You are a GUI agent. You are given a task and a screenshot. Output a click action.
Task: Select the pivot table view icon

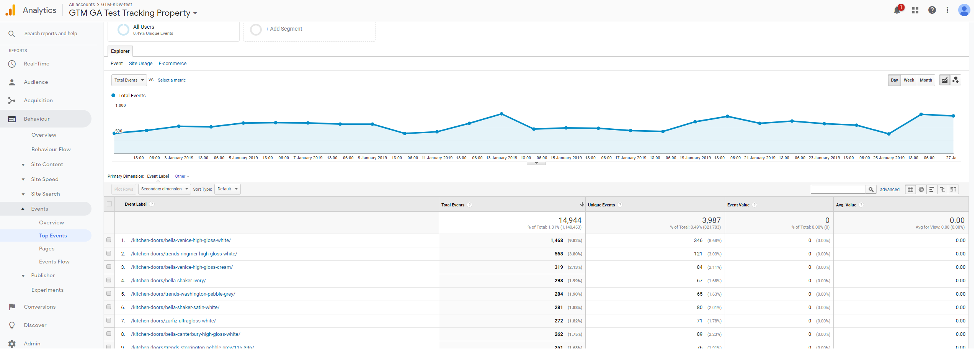tap(953, 189)
